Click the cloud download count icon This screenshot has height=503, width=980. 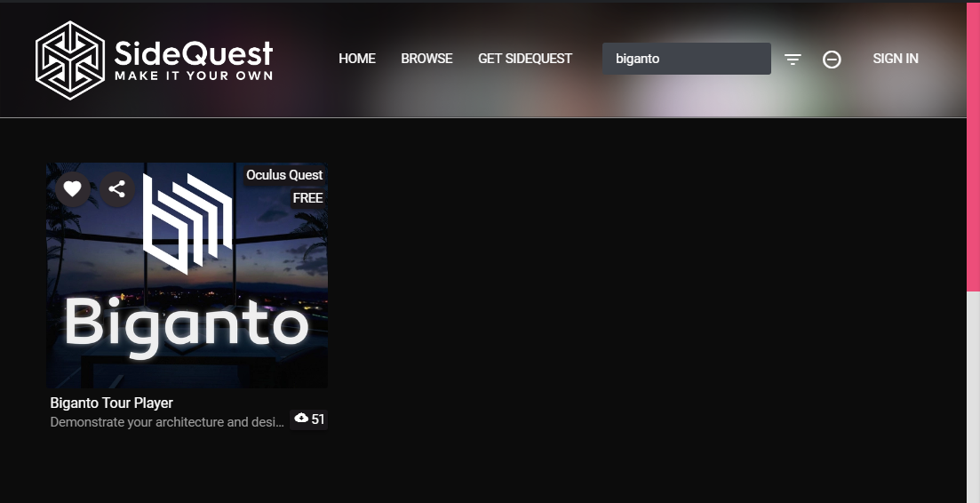click(301, 419)
